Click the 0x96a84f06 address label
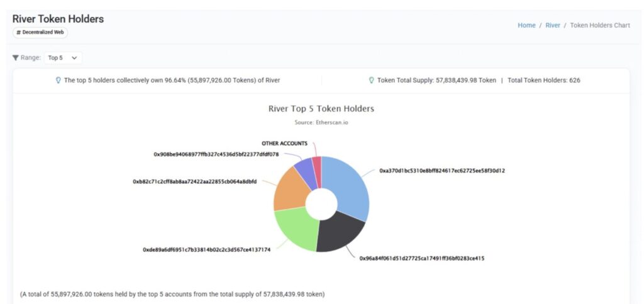Screen dimensions: 644x304 pyautogui.click(x=421, y=258)
